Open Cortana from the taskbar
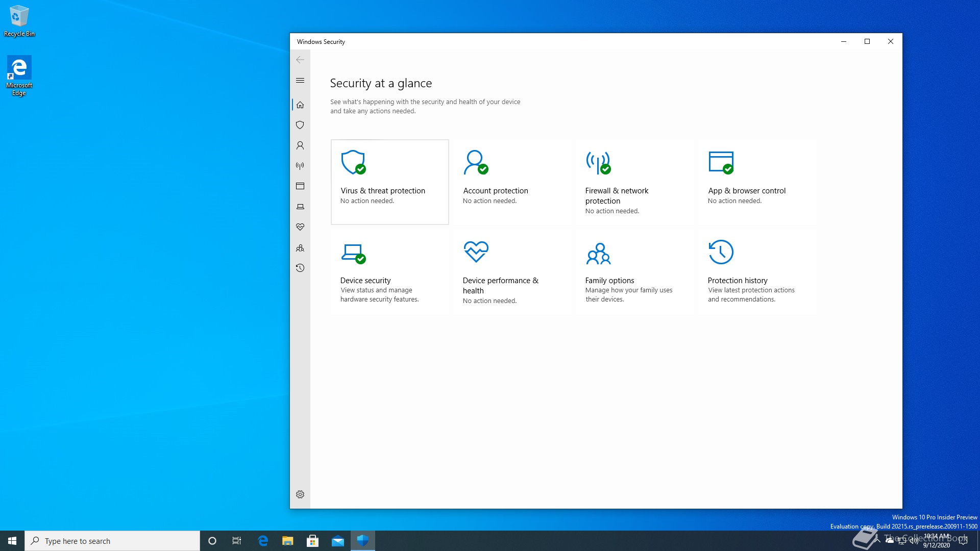The width and height of the screenshot is (980, 551). coord(212,541)
